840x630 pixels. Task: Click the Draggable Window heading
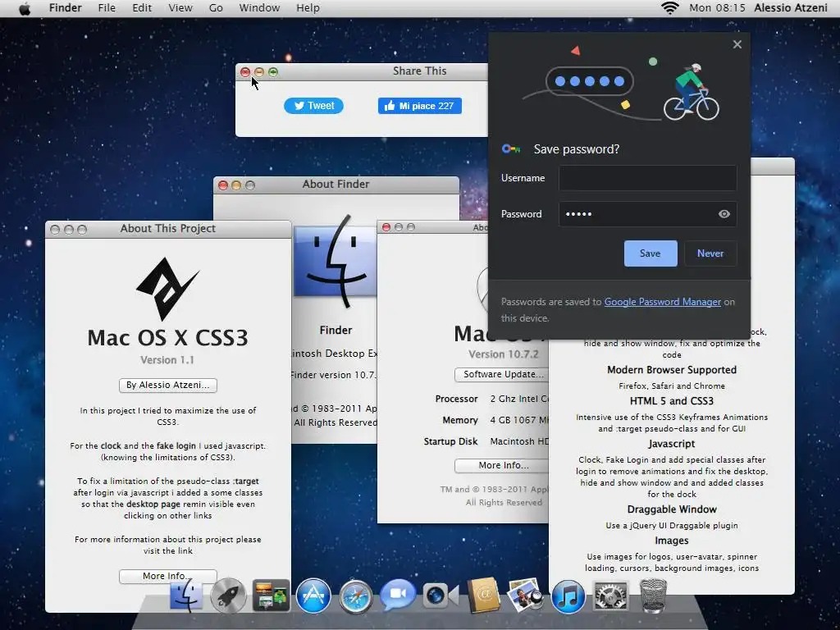tap(672, 509)
